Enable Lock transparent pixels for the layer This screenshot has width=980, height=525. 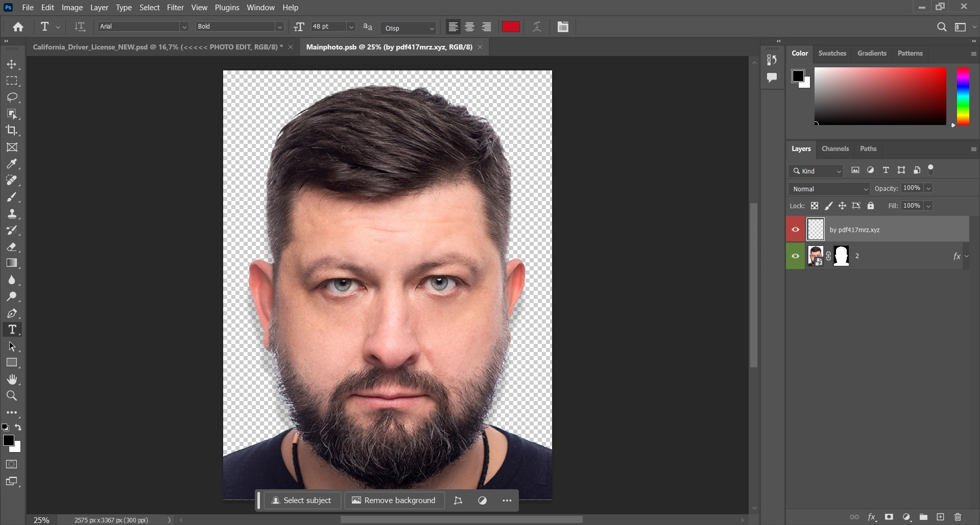[815, 206]
